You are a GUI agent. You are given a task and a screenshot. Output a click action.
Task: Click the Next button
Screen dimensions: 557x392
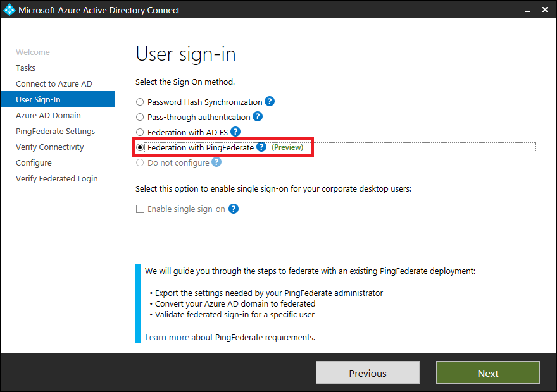[487, 372]
